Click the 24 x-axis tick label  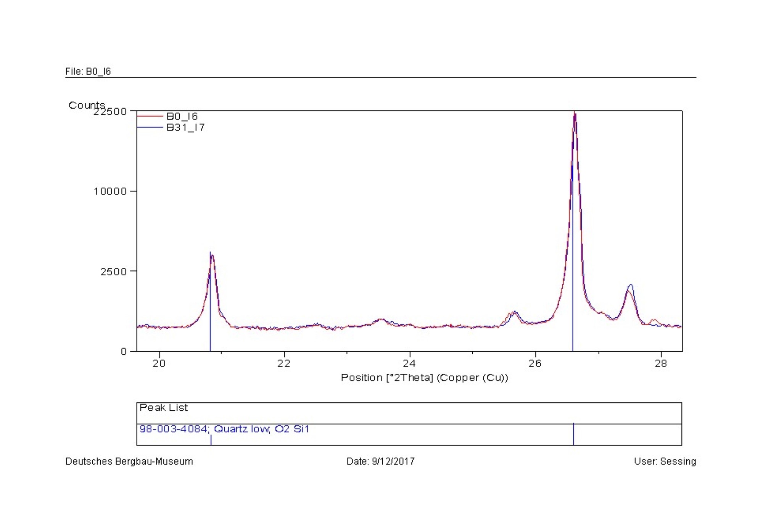(409, 363)
